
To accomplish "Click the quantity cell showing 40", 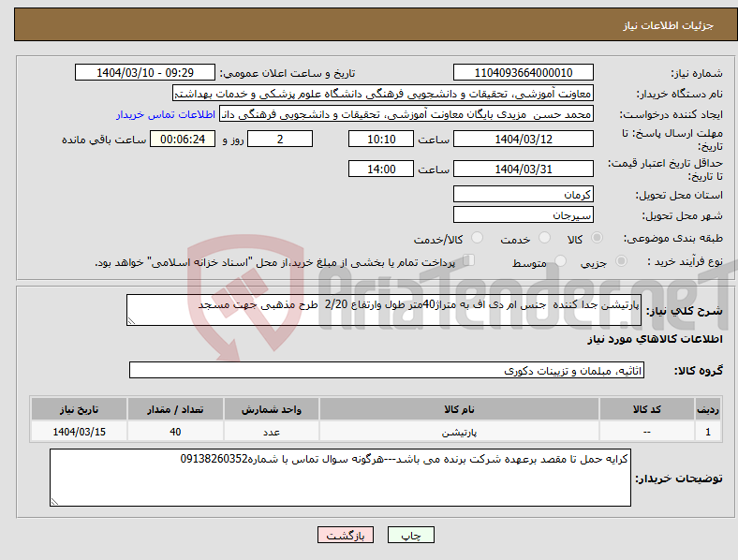I will point(175,432).
